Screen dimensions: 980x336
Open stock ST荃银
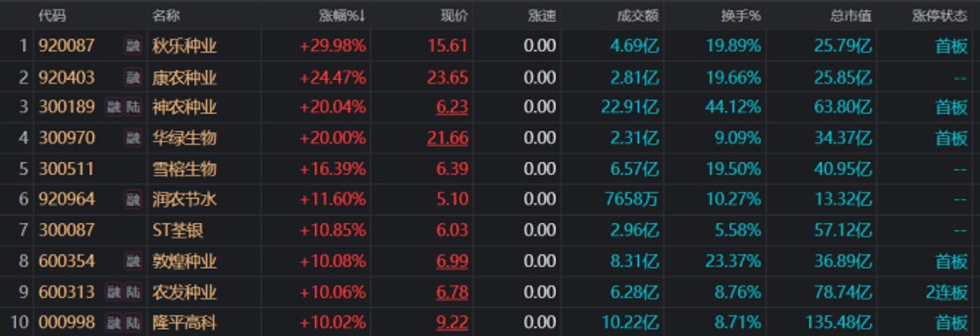pos(178,229)
